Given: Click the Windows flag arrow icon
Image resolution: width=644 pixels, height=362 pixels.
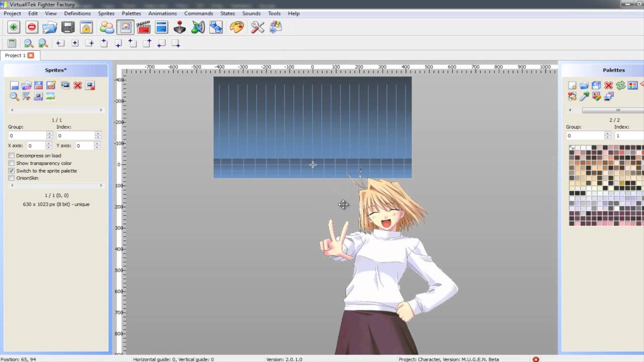Looking at the screenshot, I should (x=276, y=27).
